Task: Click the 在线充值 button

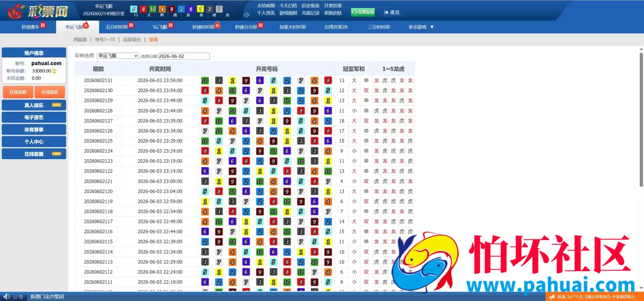Action: pyautogui.click(x=18, y=92)
